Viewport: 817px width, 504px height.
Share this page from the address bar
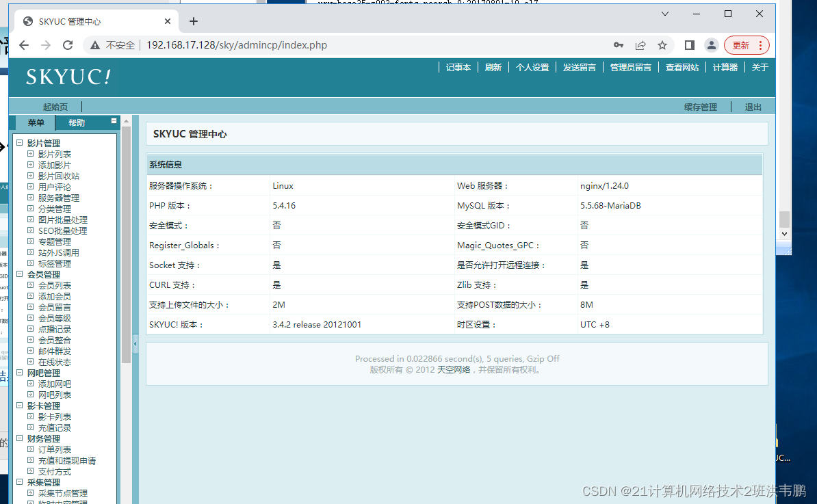pyautogui.click(x=640, y=45)
